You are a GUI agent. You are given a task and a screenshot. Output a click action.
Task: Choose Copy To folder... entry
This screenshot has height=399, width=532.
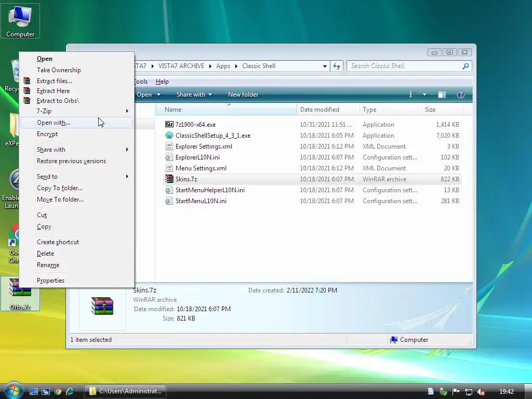pyautogui.click(x=76, y=188)
